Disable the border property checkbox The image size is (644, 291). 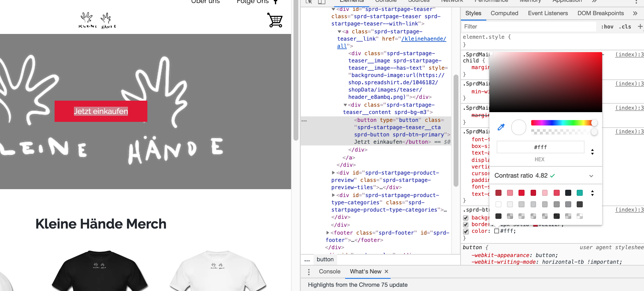pos(466,225)
